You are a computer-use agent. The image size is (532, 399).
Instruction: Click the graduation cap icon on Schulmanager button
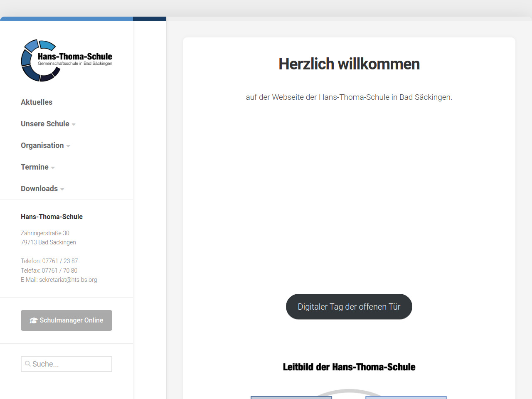(34, 320)
